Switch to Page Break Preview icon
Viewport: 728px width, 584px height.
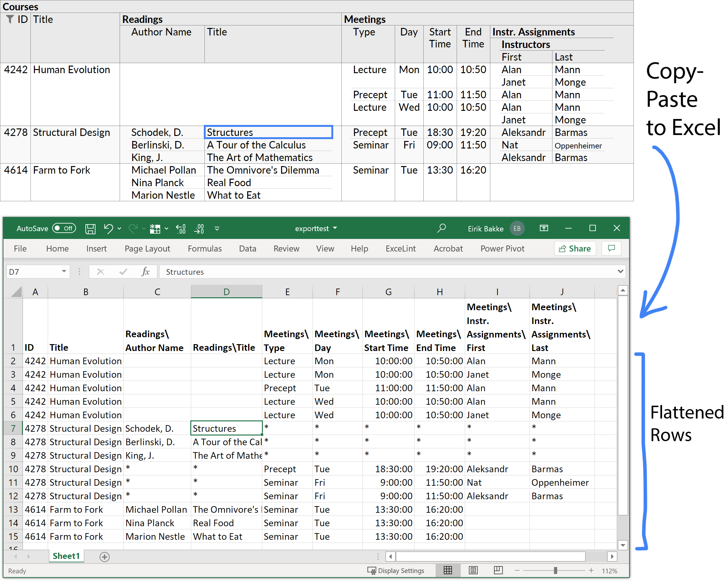(x=498, y=570)
